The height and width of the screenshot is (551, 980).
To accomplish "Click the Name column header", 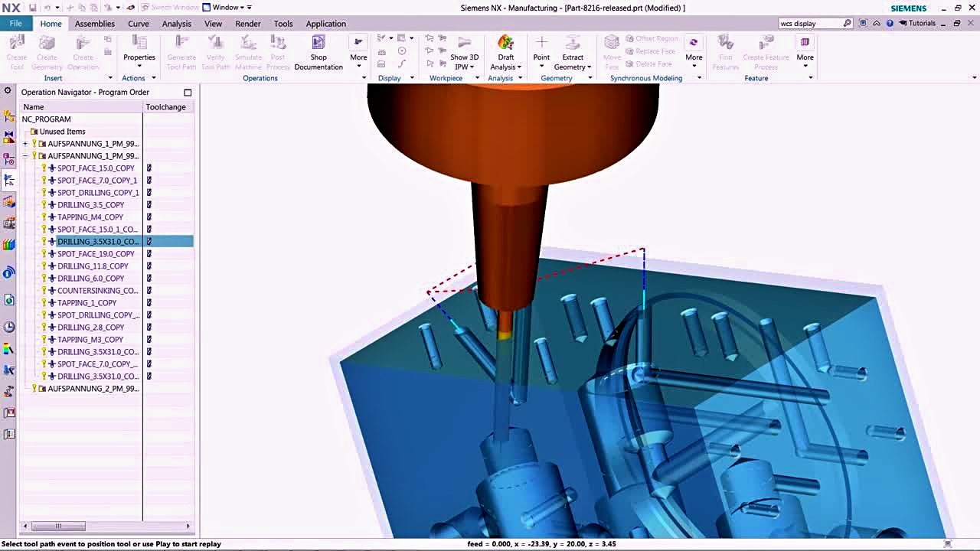I will click(x=81, y=107).
